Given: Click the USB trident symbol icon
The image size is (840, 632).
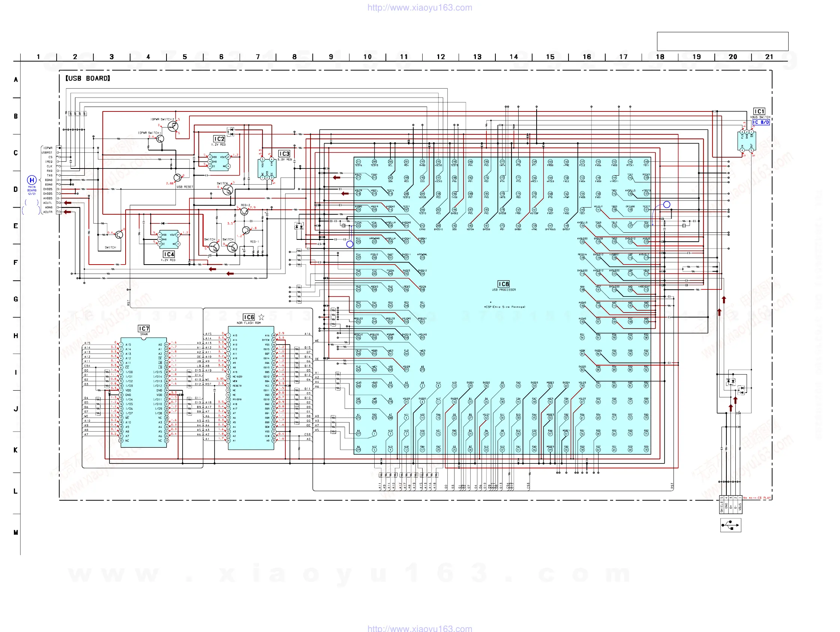Looking at the screenshot, I should [730, 525].
